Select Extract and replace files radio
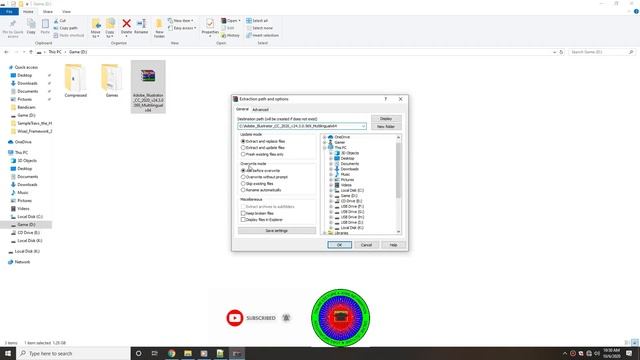 click(243, 141)
